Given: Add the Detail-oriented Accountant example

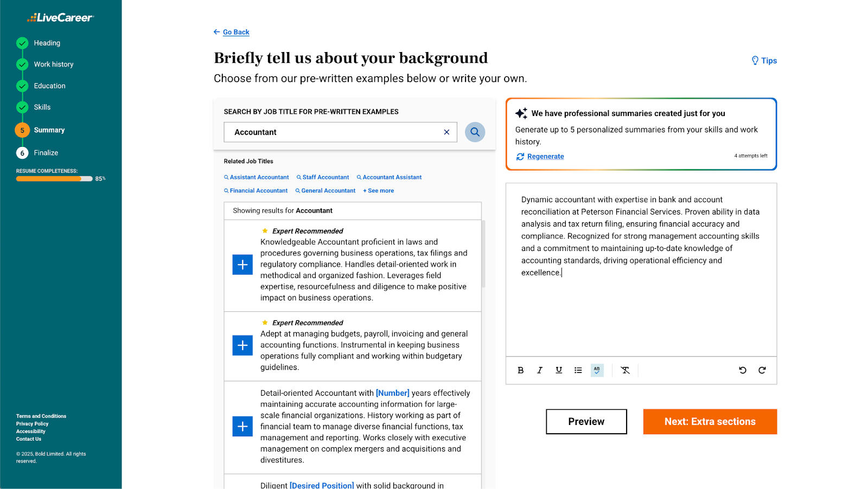Looking at the screenshot, I should [x=242, y=427].
